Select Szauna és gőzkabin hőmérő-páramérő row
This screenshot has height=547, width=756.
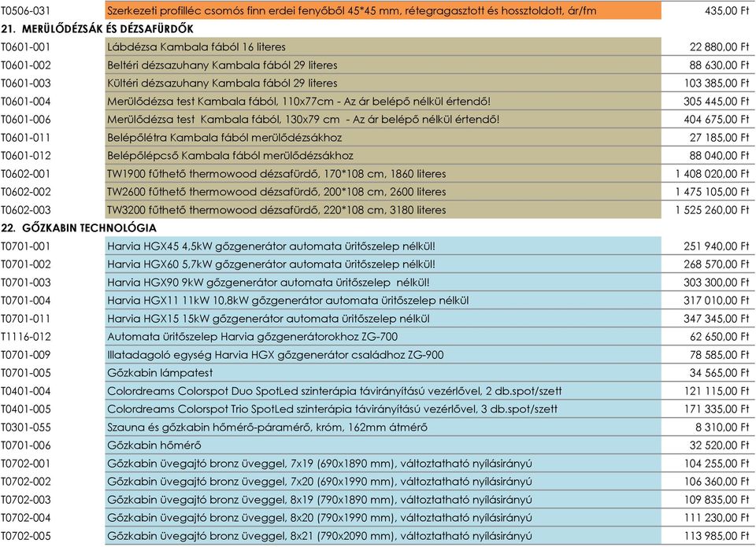384,427
